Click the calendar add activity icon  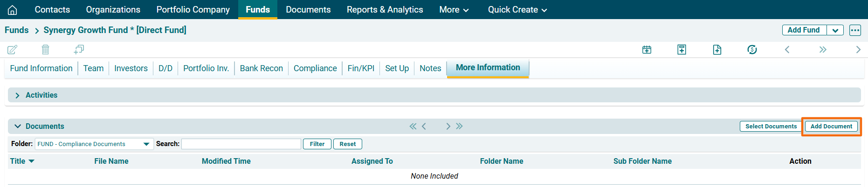(x=647, y=50)
